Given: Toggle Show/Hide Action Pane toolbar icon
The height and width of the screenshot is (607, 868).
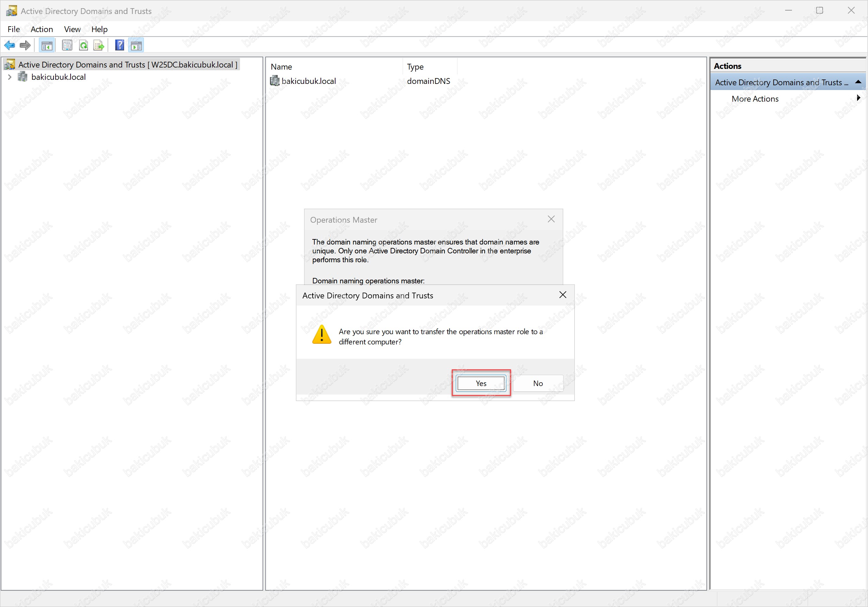Looking at the screenshot, I should (x=136, y=45).
